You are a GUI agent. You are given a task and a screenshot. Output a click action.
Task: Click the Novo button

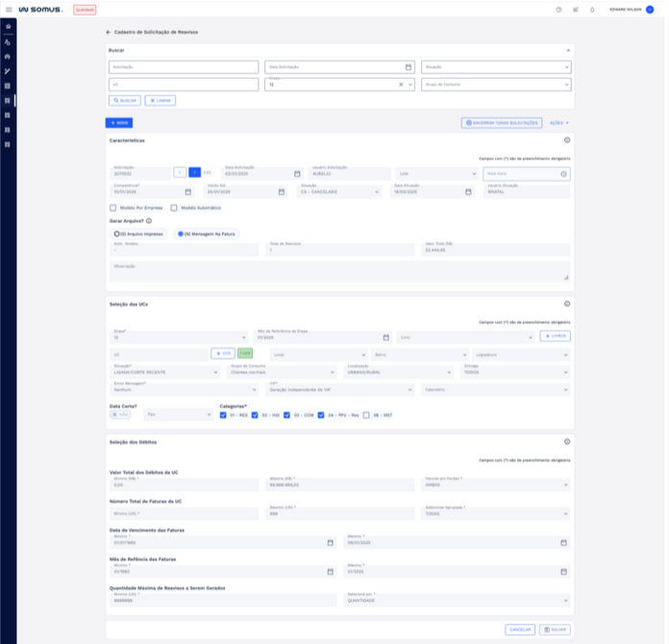tap(118, 123)
